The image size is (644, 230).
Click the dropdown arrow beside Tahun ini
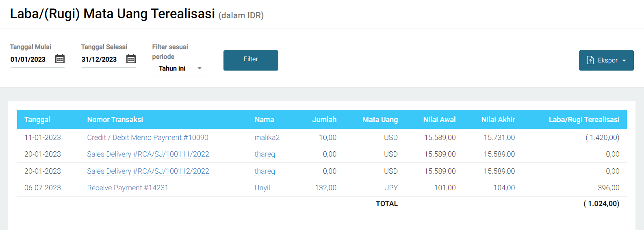tap(199, 69)
